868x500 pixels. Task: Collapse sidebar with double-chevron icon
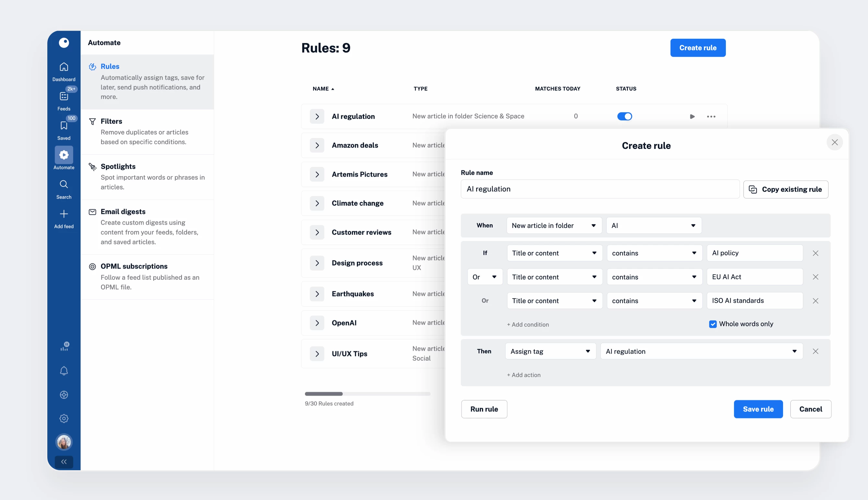[x=64, y=462]
